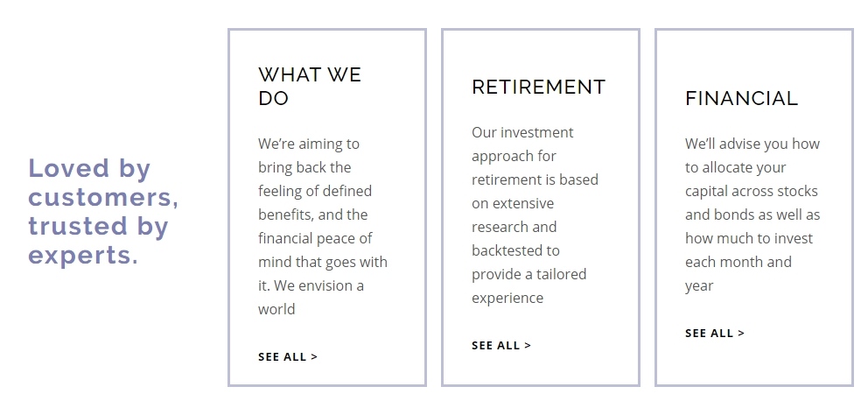
Task: Click the Financial advice description paragraph
Action: point(752,215)
